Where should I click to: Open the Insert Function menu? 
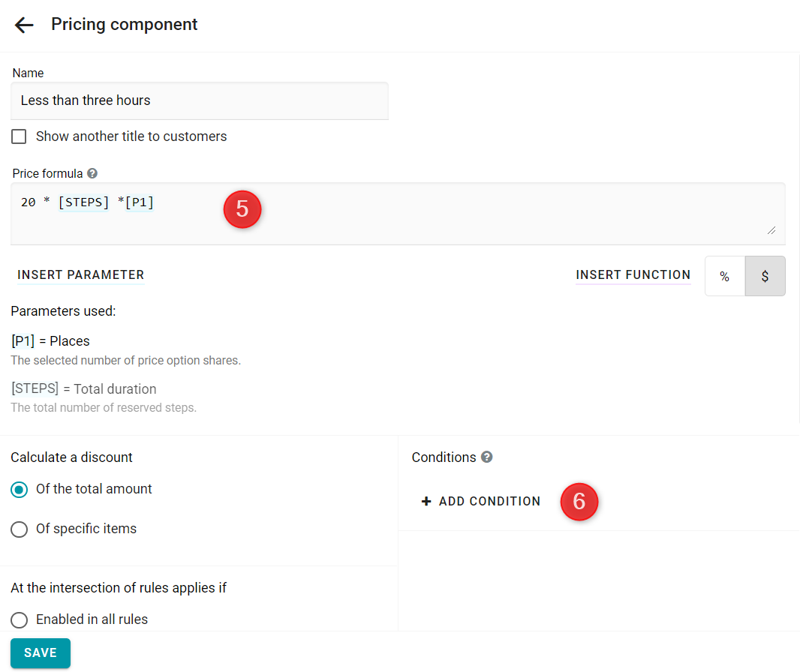(x=633, y=274)
